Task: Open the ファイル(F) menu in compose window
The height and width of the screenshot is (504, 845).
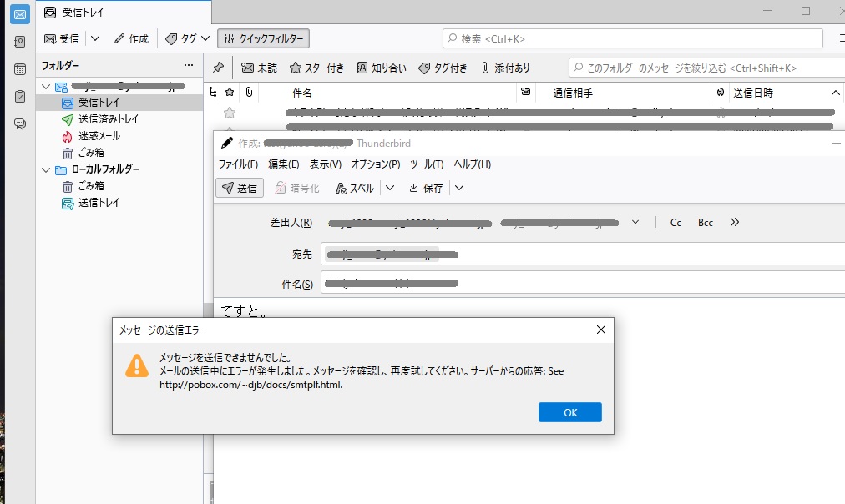Action: (x=238, y=164)
